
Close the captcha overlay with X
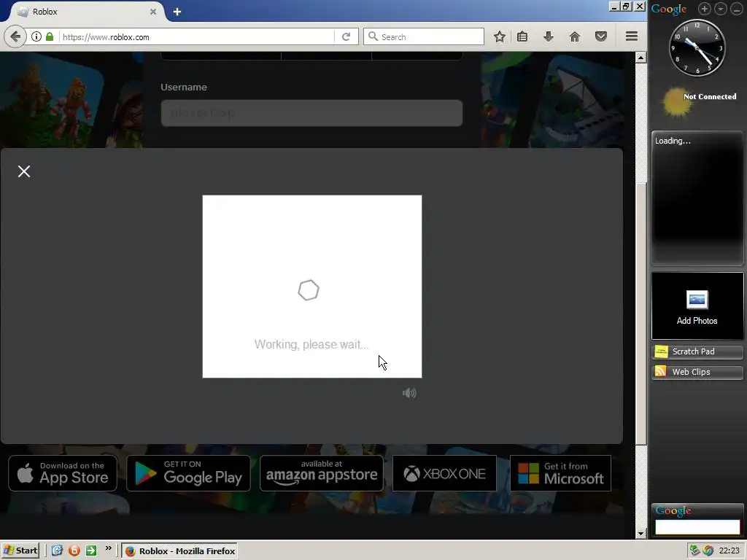point(24,171)
